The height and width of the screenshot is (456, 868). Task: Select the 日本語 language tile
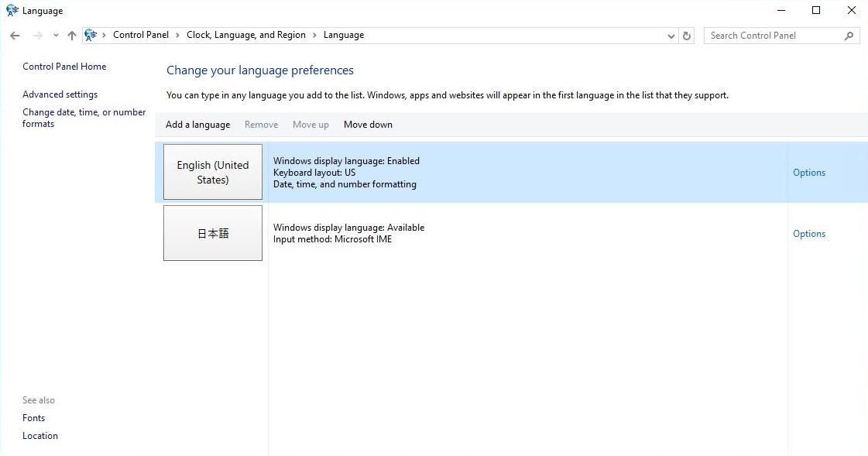pos(213,233)
